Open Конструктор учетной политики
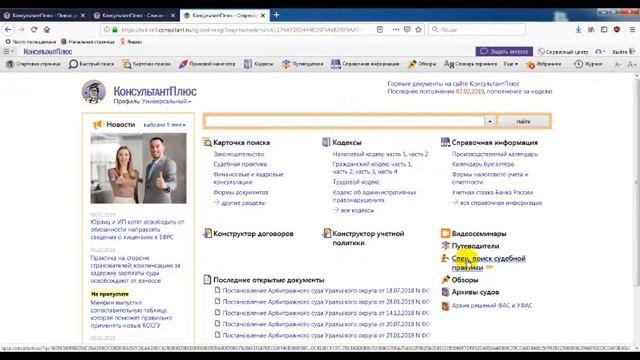Viewport: 640px width, 360px height. pyautogui.click(x=368, y=238)
